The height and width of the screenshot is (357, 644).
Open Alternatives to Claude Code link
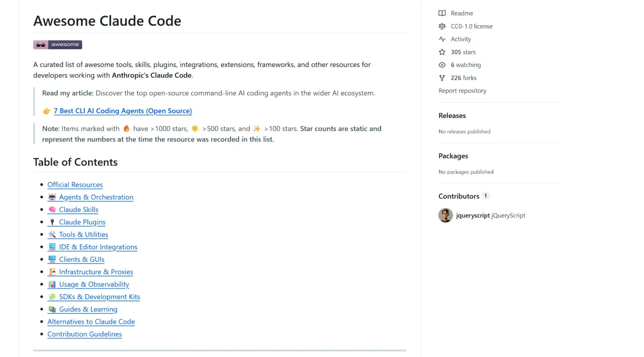pos(91,322)
